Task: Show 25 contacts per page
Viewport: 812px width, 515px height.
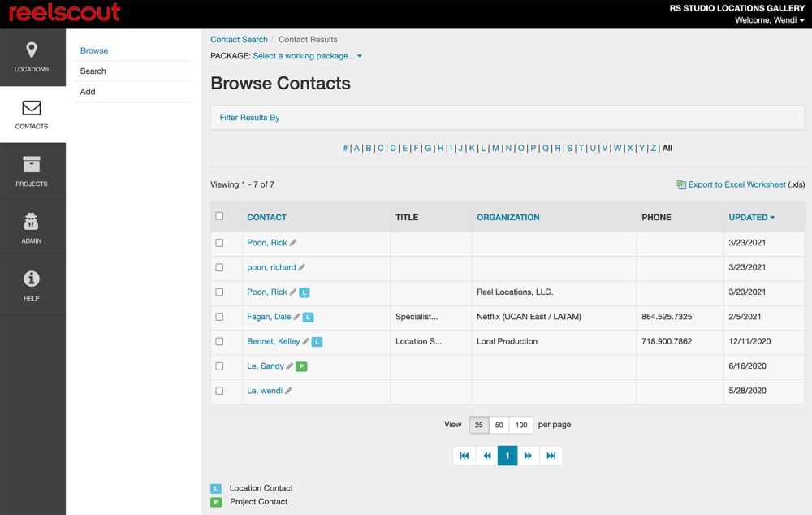Action: coord(479,425)
